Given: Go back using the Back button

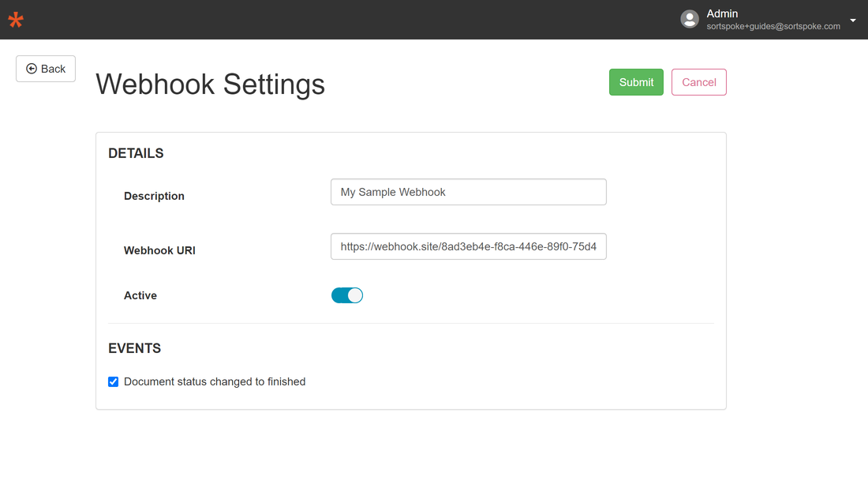Looking at the screenshot, I should [46, 69].
